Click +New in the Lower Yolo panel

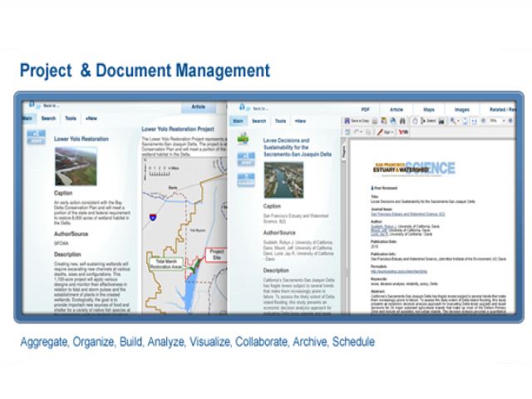(91, 118)
